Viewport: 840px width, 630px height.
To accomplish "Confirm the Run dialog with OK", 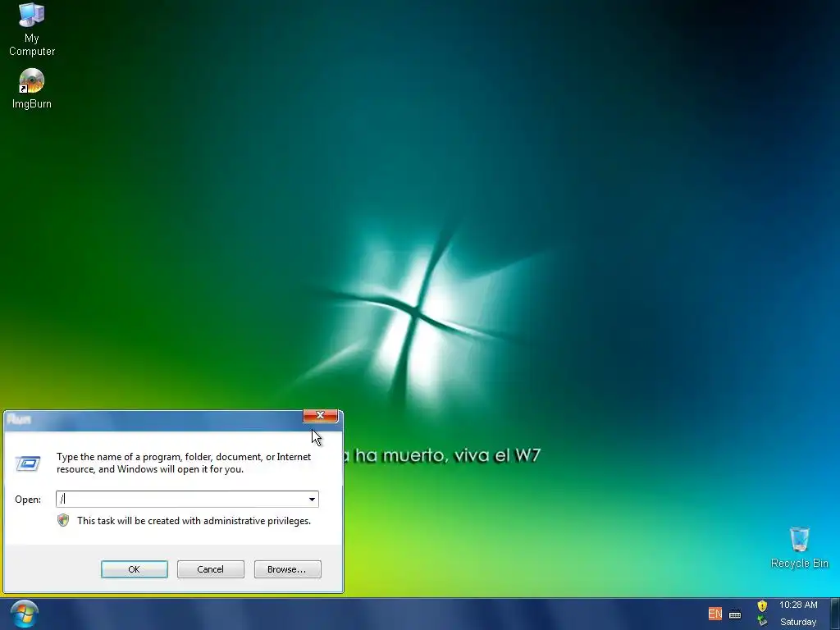I will tap(134, 569).
